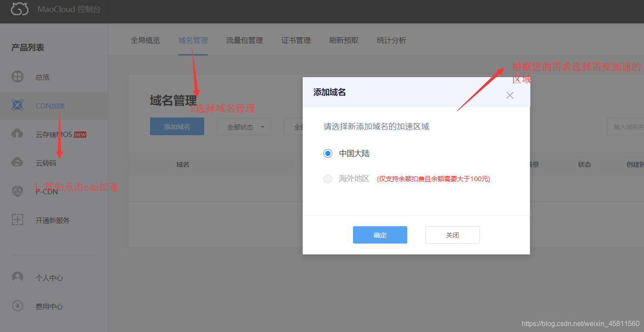
Task: Expand the 全部状态 dropdown
Action: pyautogui.click(x=244, y=127)
